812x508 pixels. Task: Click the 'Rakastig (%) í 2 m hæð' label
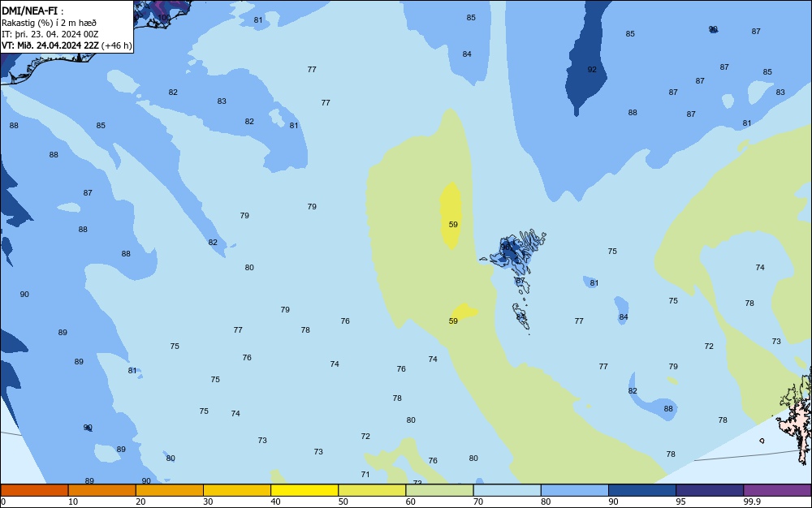49,23
